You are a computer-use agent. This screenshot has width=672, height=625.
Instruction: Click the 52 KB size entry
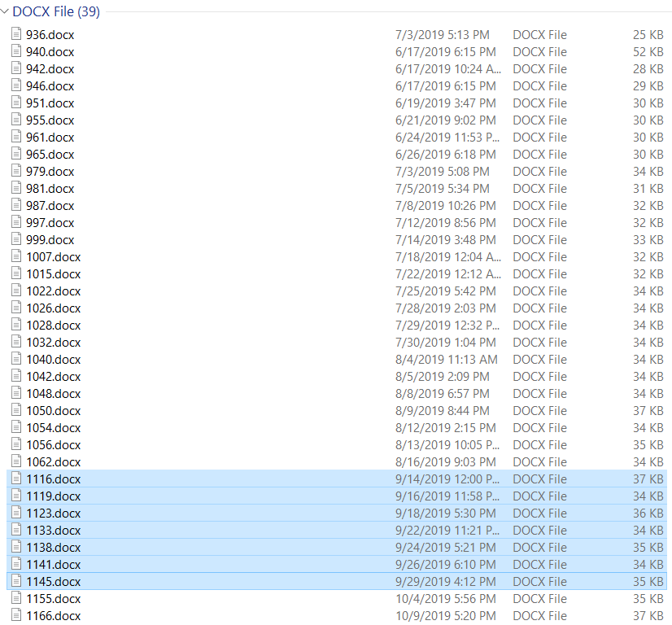pyautogui.click(x=648, y=51)
